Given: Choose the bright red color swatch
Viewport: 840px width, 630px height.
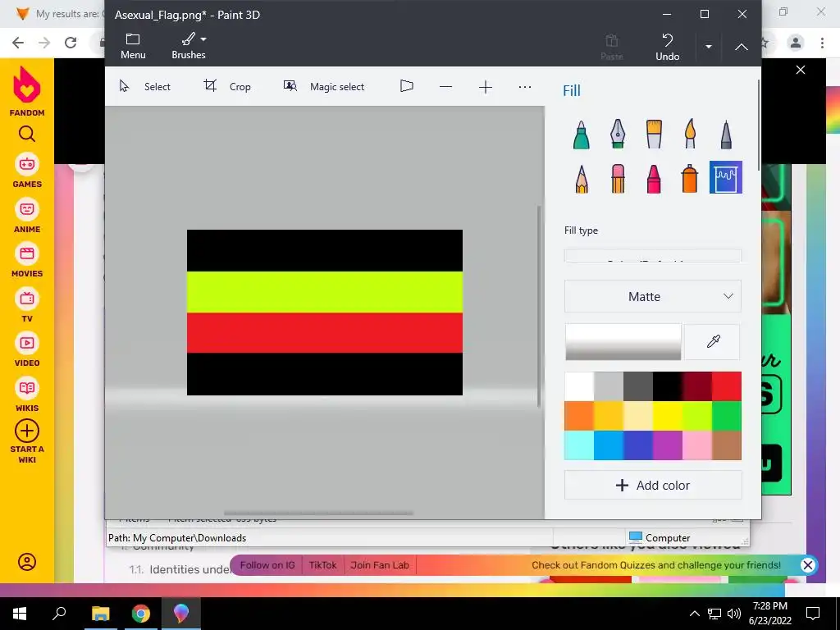Looking at the screenshot, I should (x=727, y=386).
